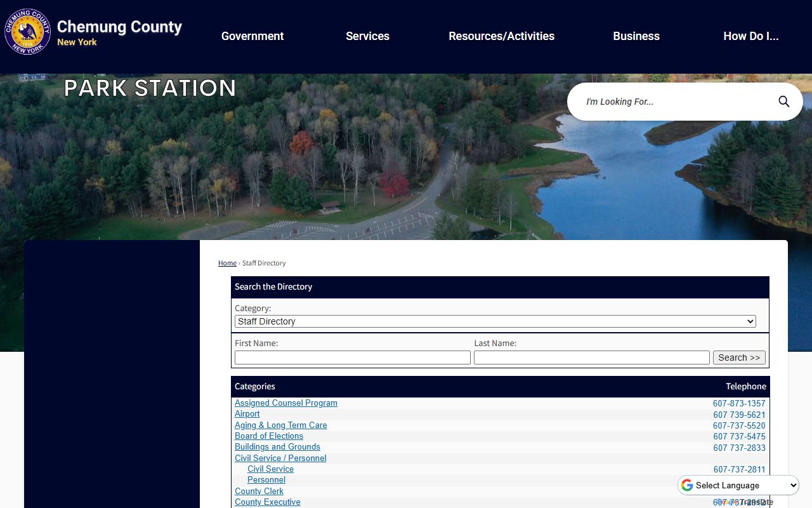
Task: Open the Category dropdown showing Staff Directory
Action: (495, 321)
